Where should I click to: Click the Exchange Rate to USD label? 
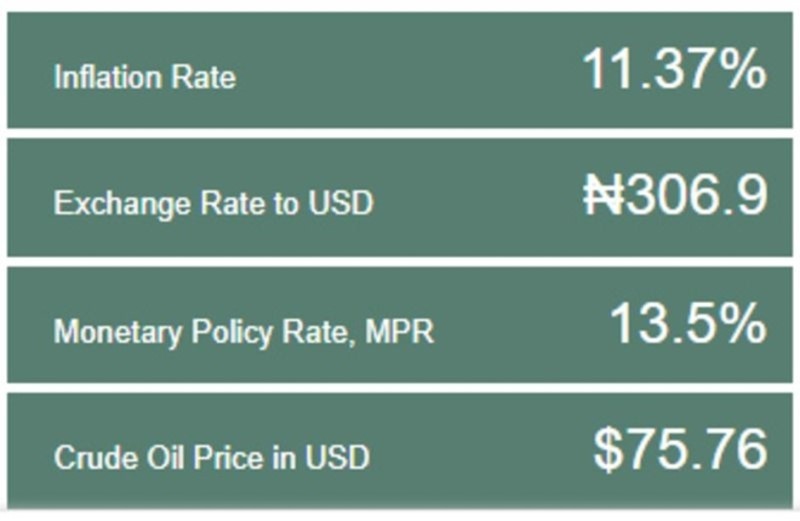click(213, 204)
